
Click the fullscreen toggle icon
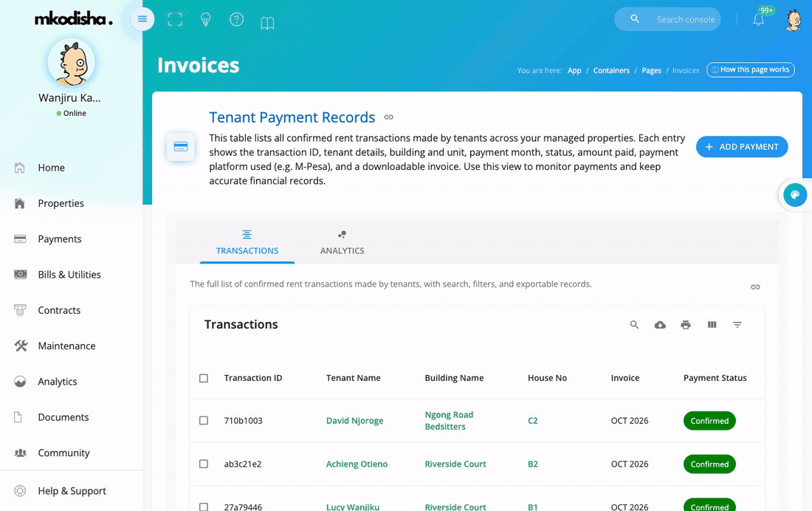click(175, 20)
